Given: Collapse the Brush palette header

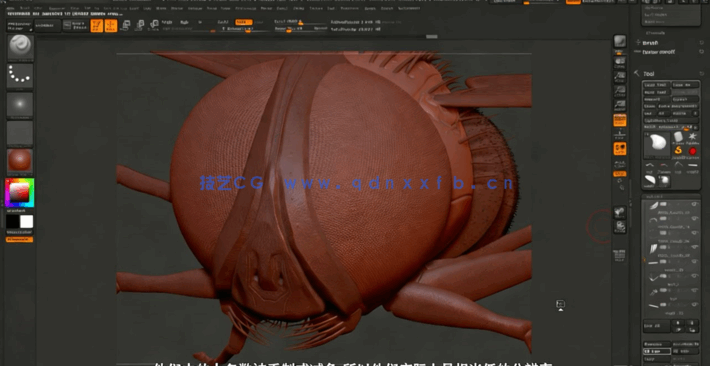Looking at the screenshot, I should pos(651,43).
